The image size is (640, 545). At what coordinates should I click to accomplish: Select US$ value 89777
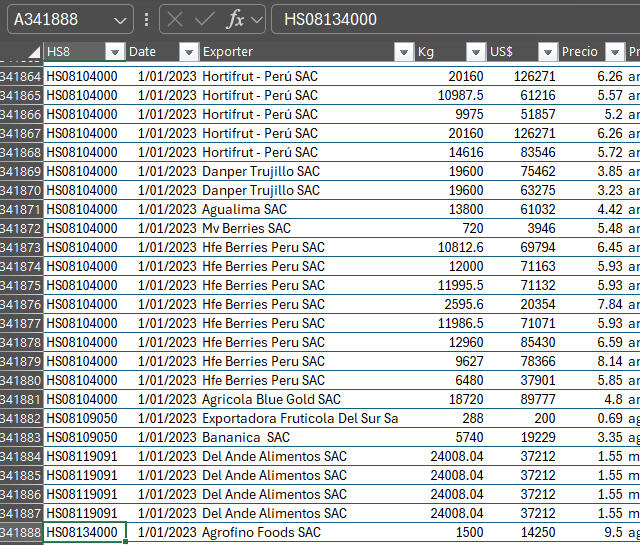pyautogui.click(x=522, y=399)
